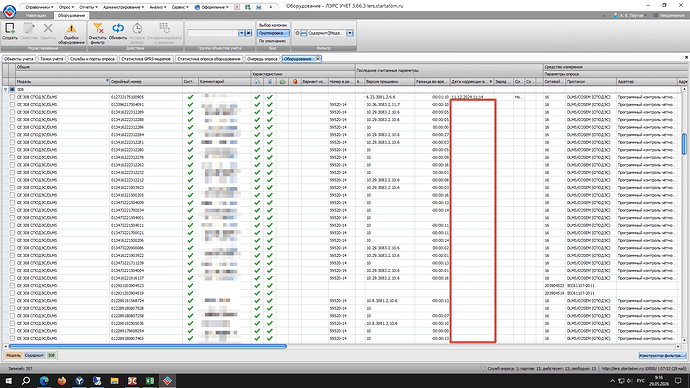Open Конструктор фильтра link

[662, 355]
